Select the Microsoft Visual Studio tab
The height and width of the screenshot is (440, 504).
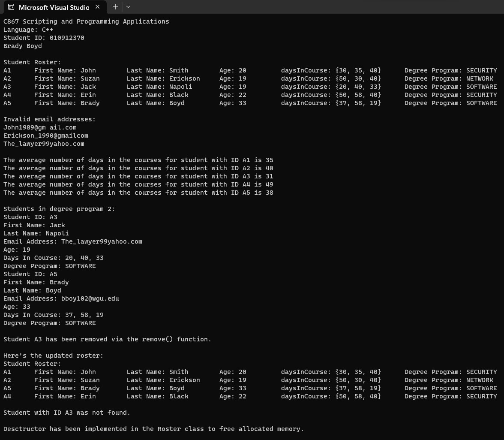coord(54,7)
